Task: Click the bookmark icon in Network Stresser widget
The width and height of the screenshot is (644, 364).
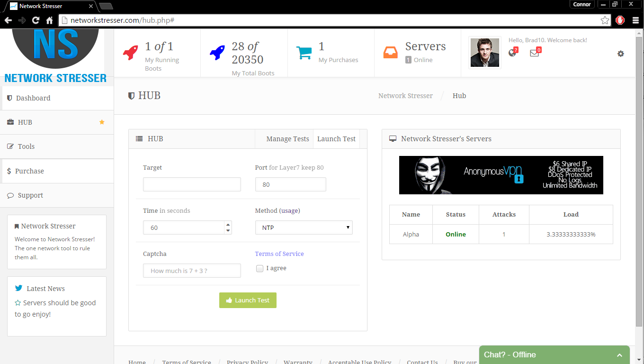Action: (17, 227)
